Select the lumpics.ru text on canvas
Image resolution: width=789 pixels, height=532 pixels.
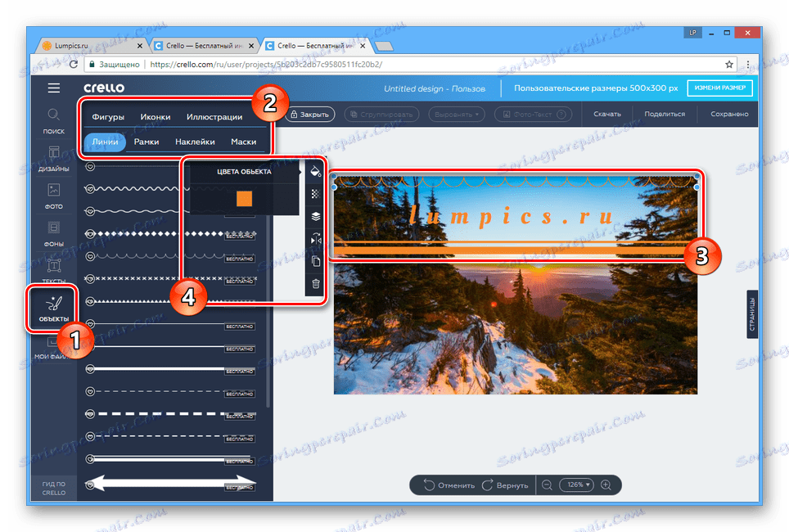(x=512, y=217)
